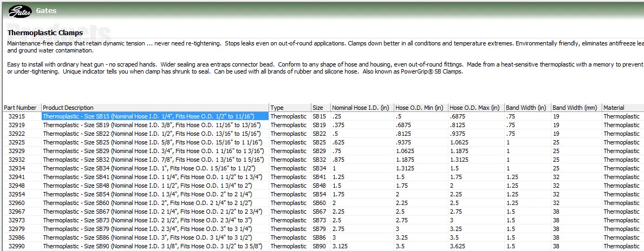Select part number 32925 cell
Screen dimensions: 644x251
pos(22,142)
